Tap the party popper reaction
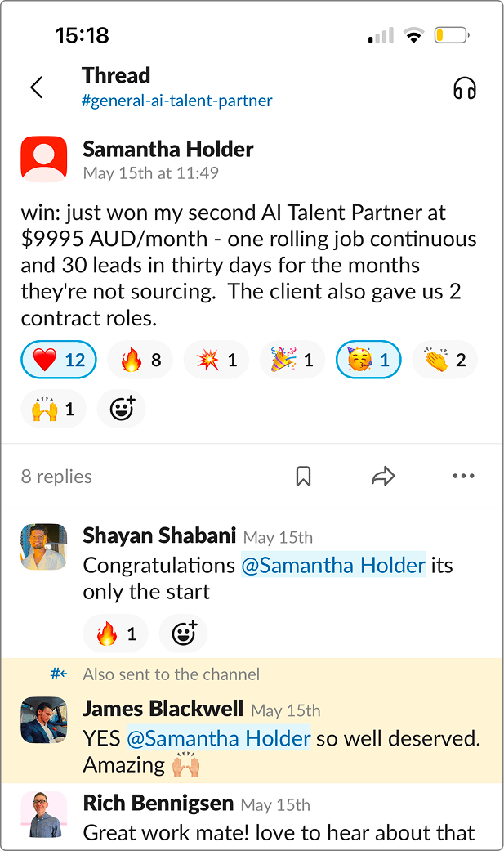This screenshot has width=504, height=851. coord(292,360)
